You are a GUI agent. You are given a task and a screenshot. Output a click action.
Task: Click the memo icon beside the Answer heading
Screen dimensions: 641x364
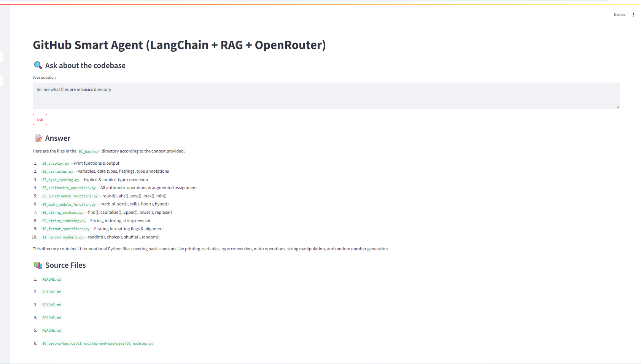tap(38, 138)
